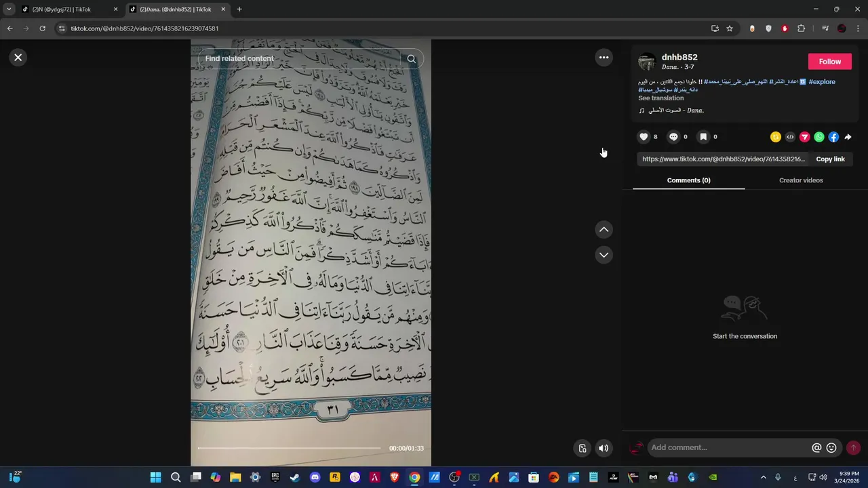This screenshot has height=488, width=868.
Task: Reload the current page
Action: click(x=42, y=28)
